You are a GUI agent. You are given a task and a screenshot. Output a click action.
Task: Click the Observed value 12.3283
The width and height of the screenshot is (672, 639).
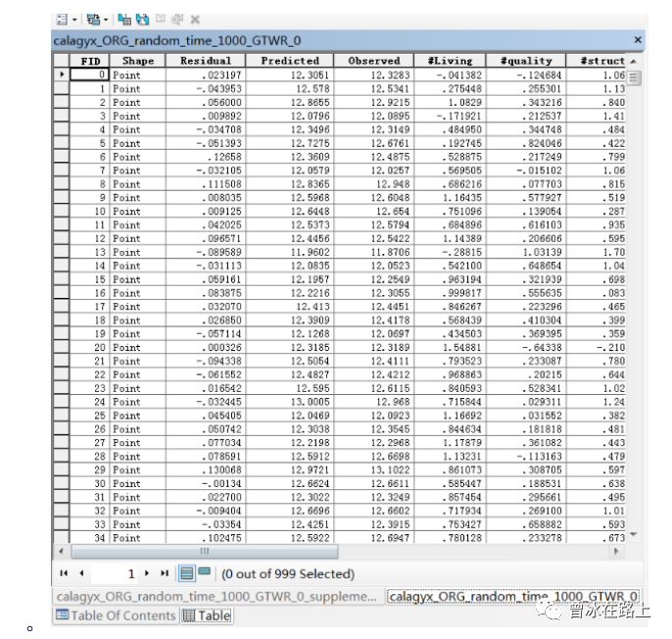tap(374, 74)
